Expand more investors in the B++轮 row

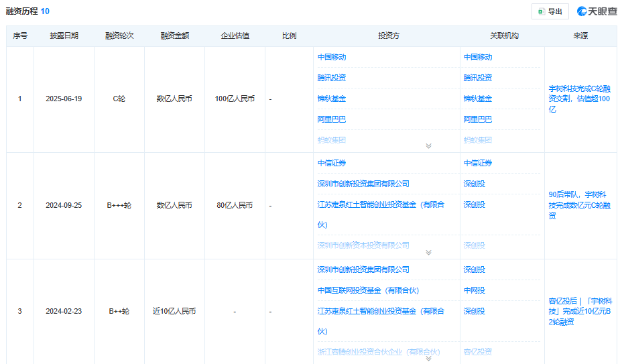pyautogui.click(x=428, y=359)
